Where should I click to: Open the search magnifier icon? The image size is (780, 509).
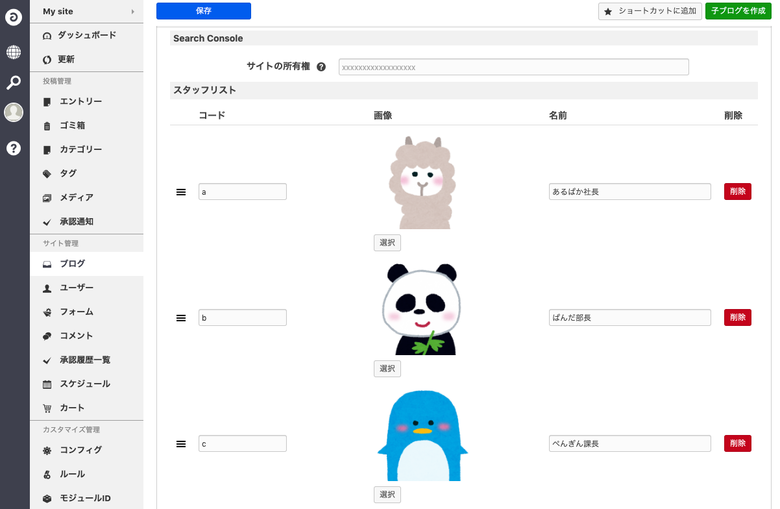click(x=14, y=82)
